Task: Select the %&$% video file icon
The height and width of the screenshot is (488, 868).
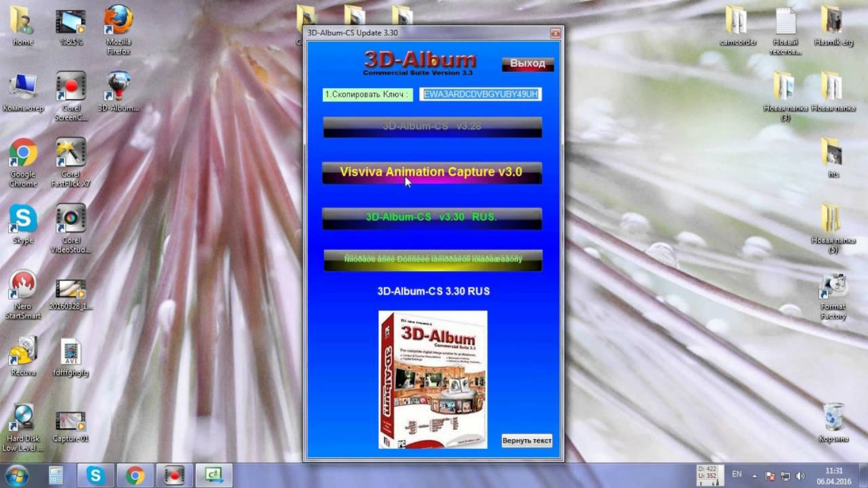Action: tap(71, 26)
